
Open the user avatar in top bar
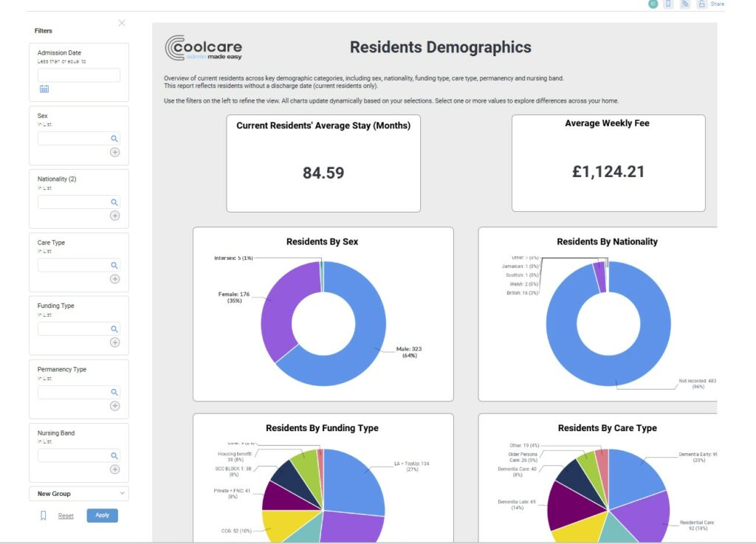tap(653, 4)
